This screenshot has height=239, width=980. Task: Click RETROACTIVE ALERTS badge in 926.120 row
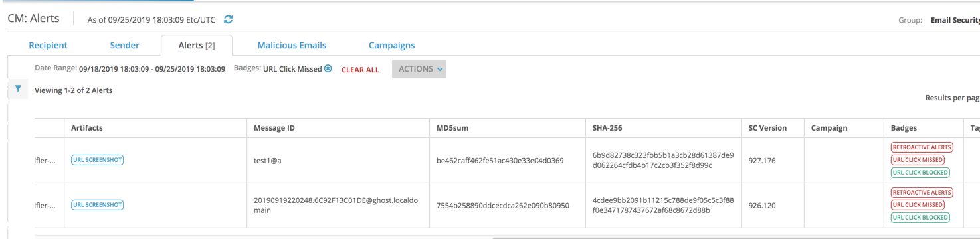click(x=922, y=193)
